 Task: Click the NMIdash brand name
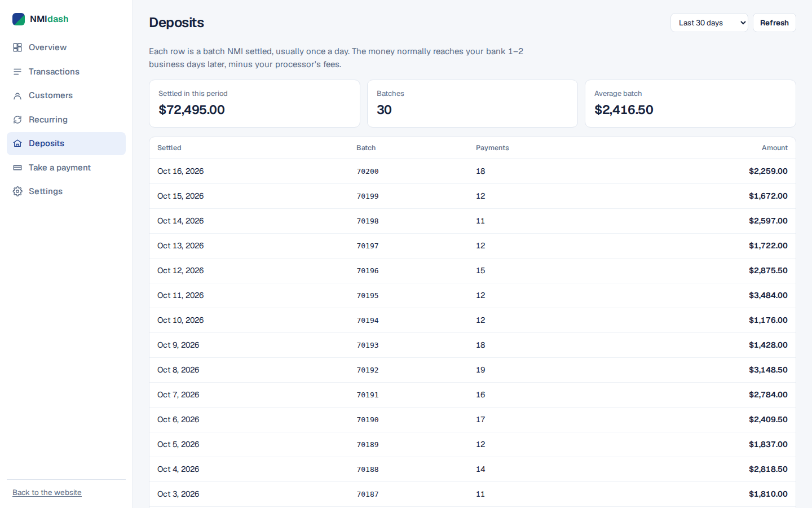pos(49,19)
